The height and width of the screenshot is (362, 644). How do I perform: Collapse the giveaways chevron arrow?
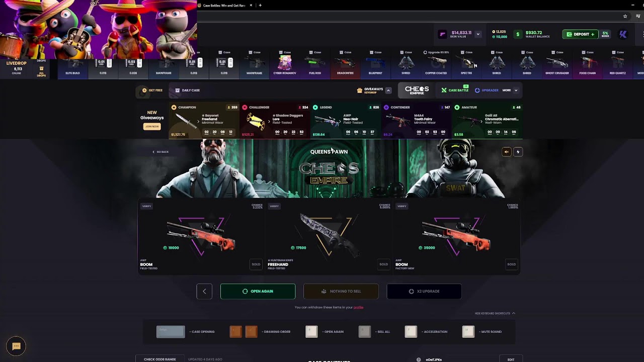[x=388, y=90]
